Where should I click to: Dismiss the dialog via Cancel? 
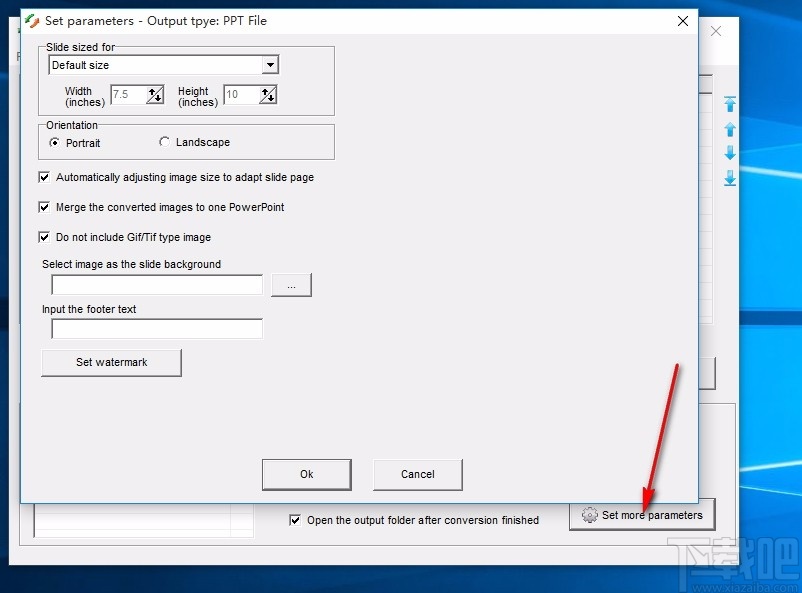point(417,474)
